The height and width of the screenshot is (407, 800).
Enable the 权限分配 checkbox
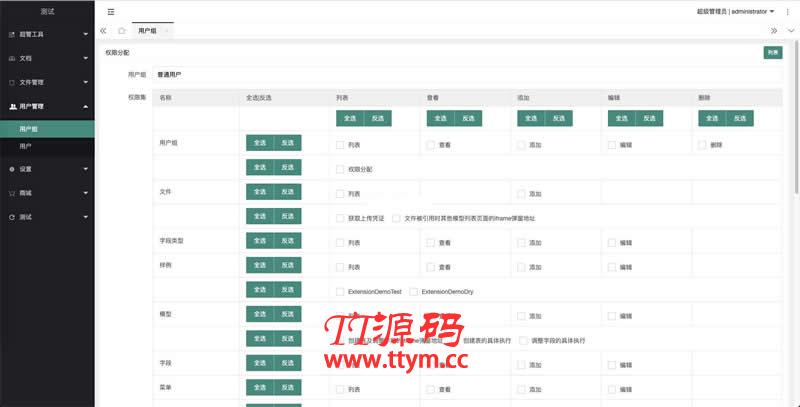tap(340, 169)
